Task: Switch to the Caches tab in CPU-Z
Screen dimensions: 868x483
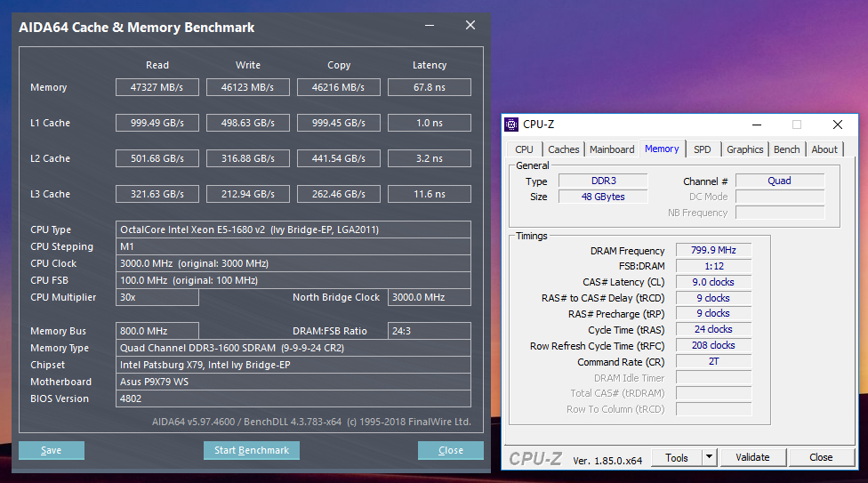Action: 564,149
